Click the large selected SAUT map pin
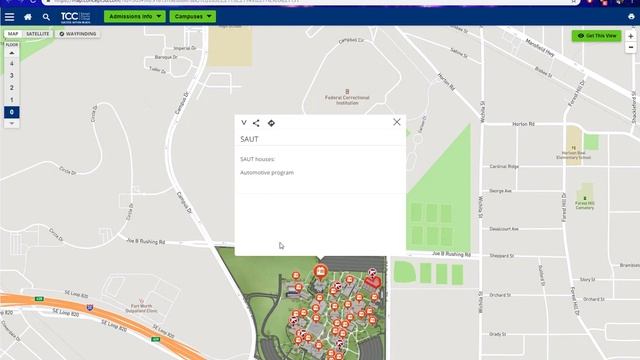Image resolution: width=640 pixels, height=360 pixels. click(320, 272)
